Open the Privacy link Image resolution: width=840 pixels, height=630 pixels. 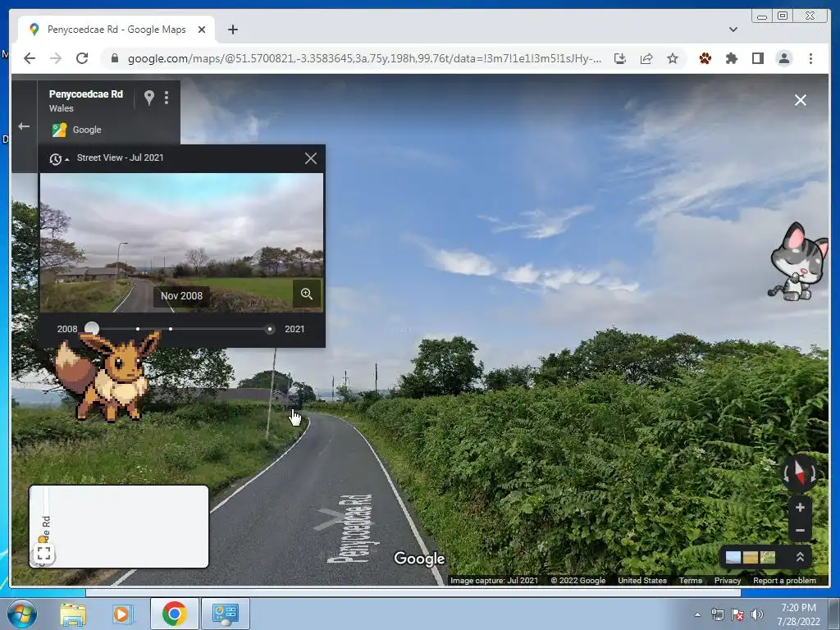click(727, 580)
